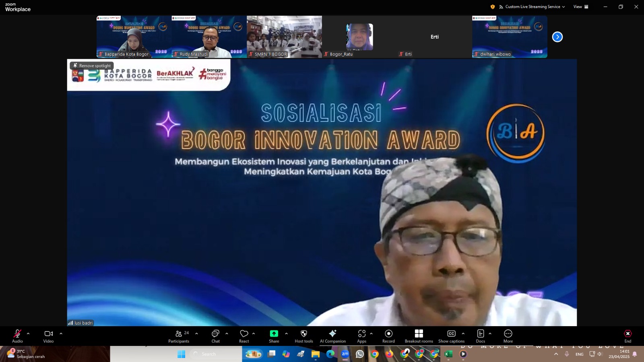Select Rudy Mashudi video thumbnail
644x362 pixels.
click(209, 37)
